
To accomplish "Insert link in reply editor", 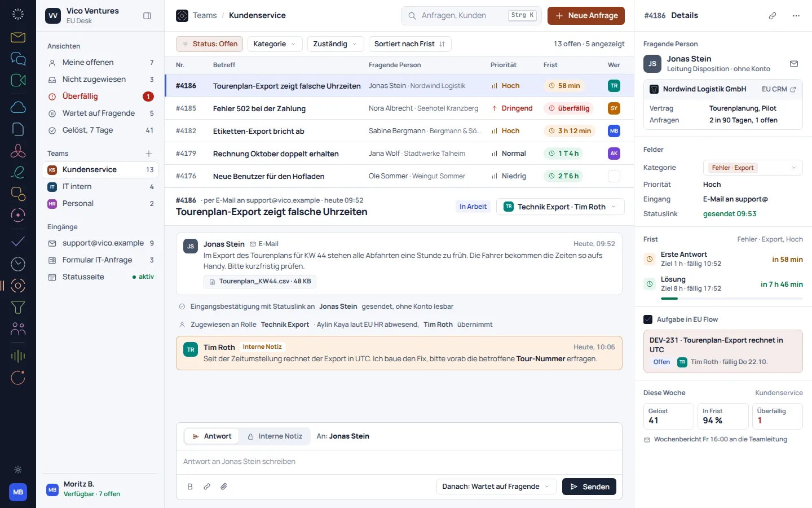I will coord(207,487).
